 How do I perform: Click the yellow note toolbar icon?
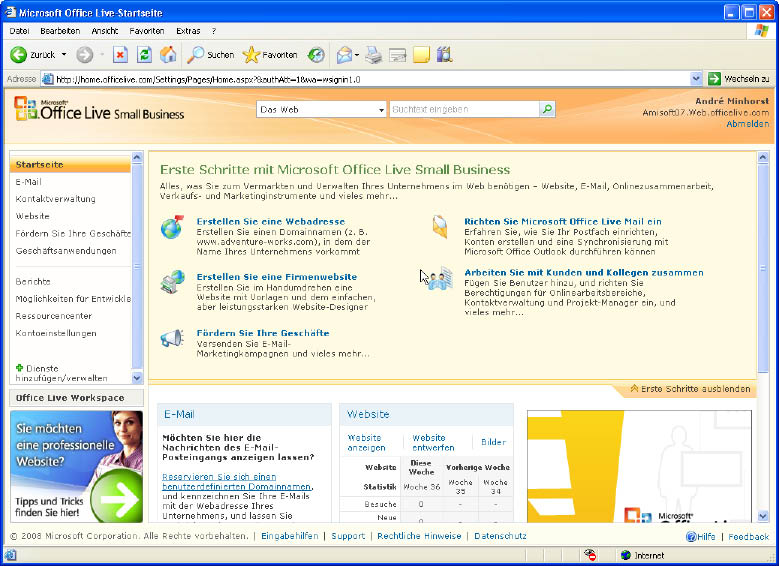click(x=421, y=55)
